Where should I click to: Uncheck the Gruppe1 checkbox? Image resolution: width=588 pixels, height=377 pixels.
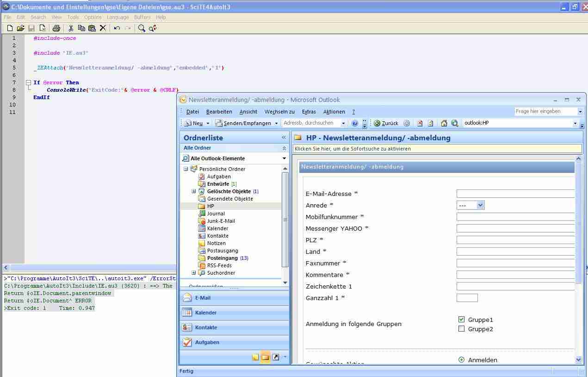point(461,320)
